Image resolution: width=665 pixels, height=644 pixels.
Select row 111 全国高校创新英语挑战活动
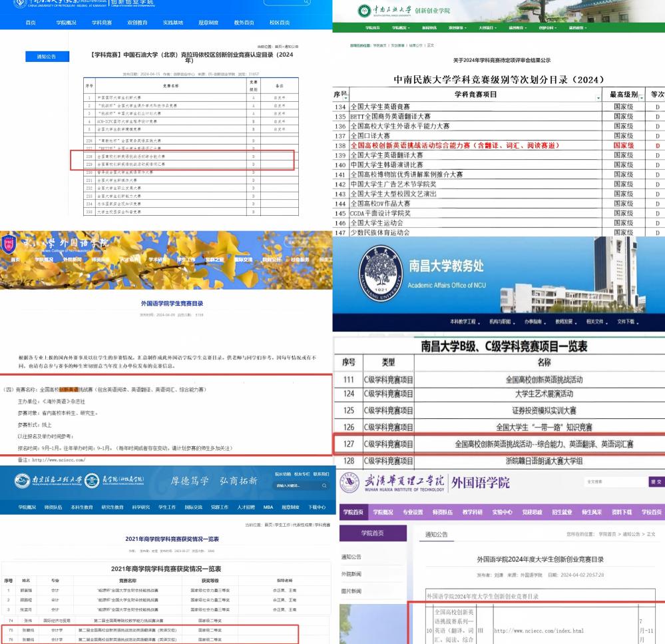[x=499, y=380]
